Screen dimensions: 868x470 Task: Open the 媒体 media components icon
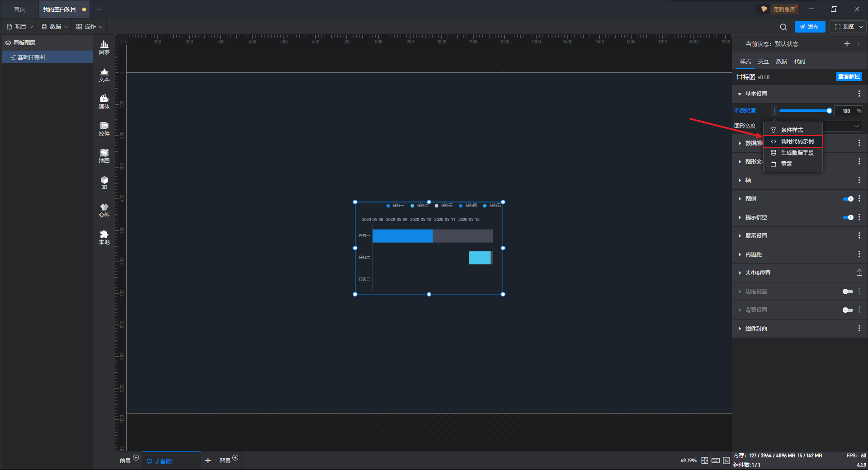click(104, 102)
